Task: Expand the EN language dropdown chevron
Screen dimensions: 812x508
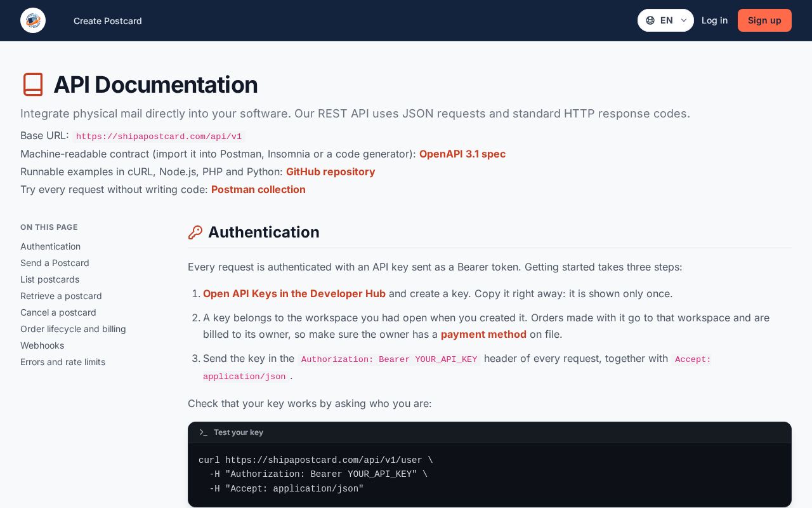Action: [x=684, y=20]
